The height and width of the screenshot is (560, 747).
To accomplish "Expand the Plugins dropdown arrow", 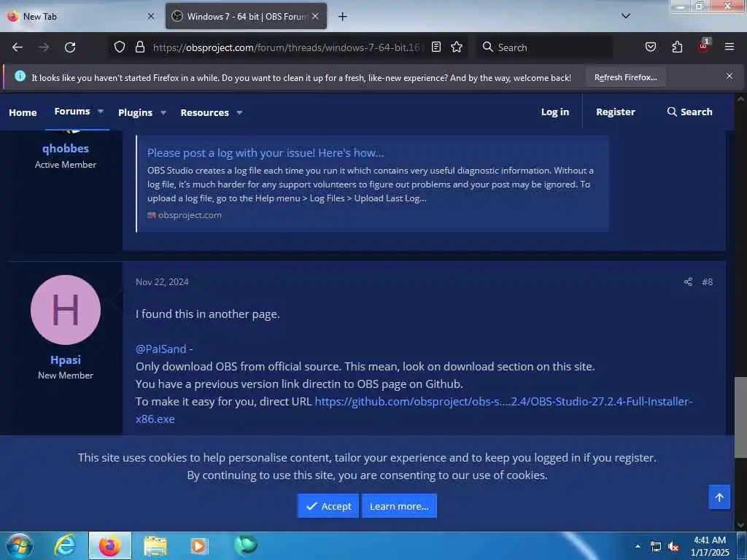I will pyautogui.click(x=163, y=113).
